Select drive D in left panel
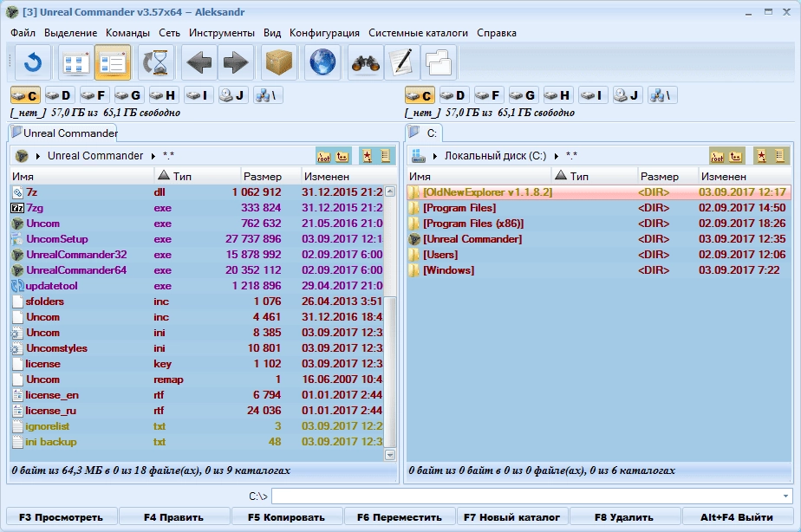Screen dimensions: 801x532 coord(59,95)
